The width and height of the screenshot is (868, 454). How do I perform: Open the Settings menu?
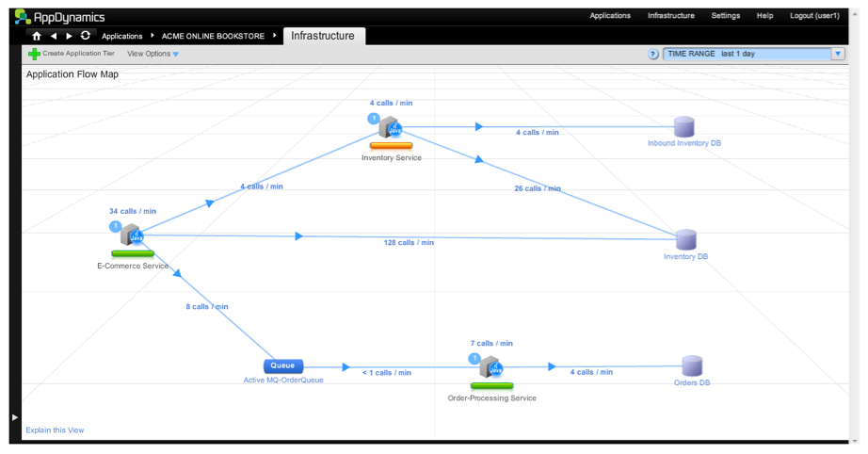[x=725, y=16]
